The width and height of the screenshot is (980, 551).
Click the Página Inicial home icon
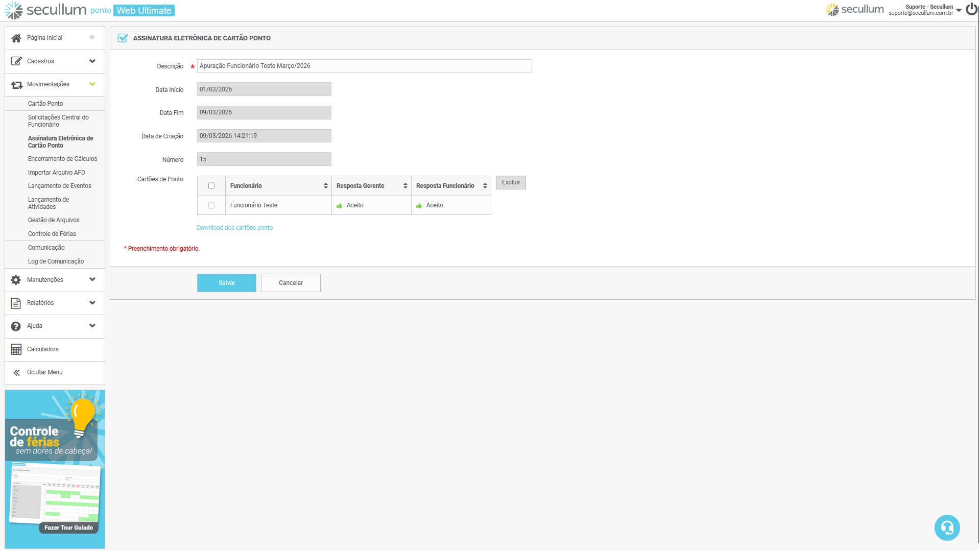[16, 38]
